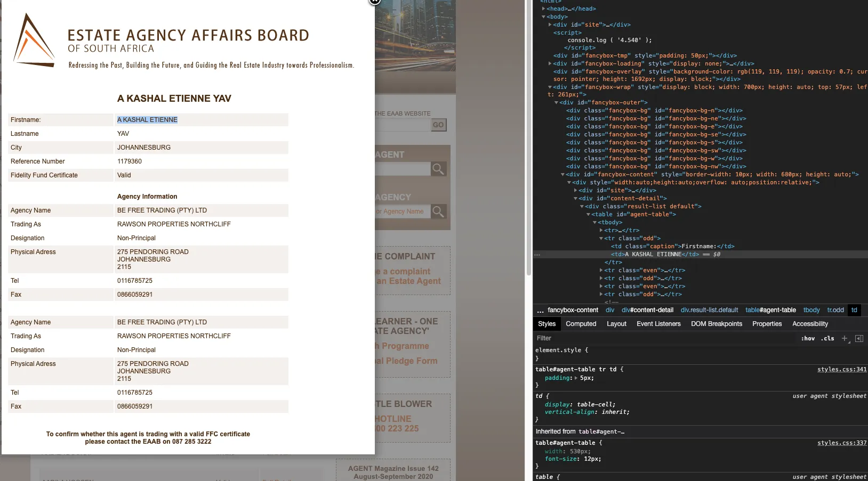Focus the styles Filter input field
This screenshot has height=481, width=868.
tap(664, 338)
